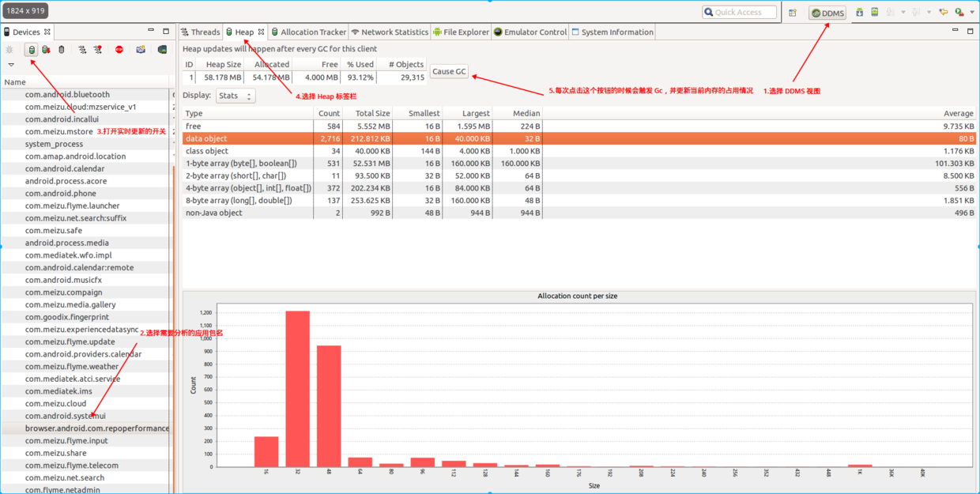Click the Dump HPROF file icon

tap(47, 50)
